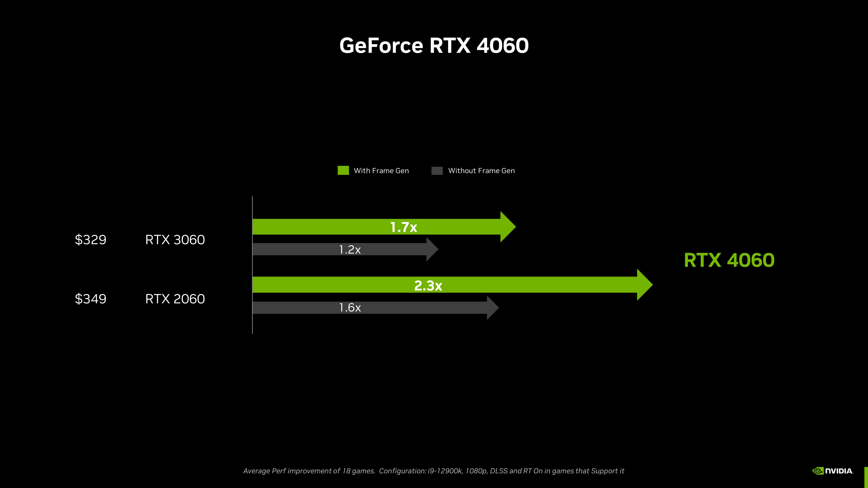Image resolution: width=868 pixels, height=488 pixels.
Task: Toggle the With Frame Gen legend indicator
Action: pos(343,171)
